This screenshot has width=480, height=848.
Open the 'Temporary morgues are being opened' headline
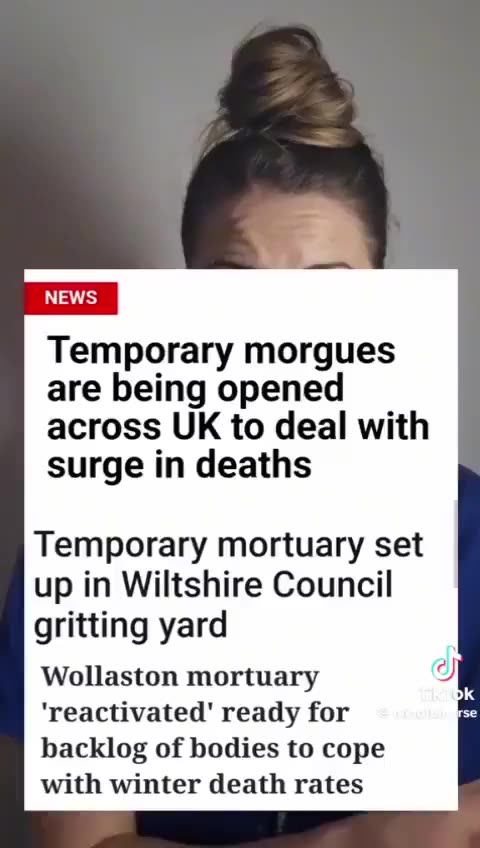[238, 407]
